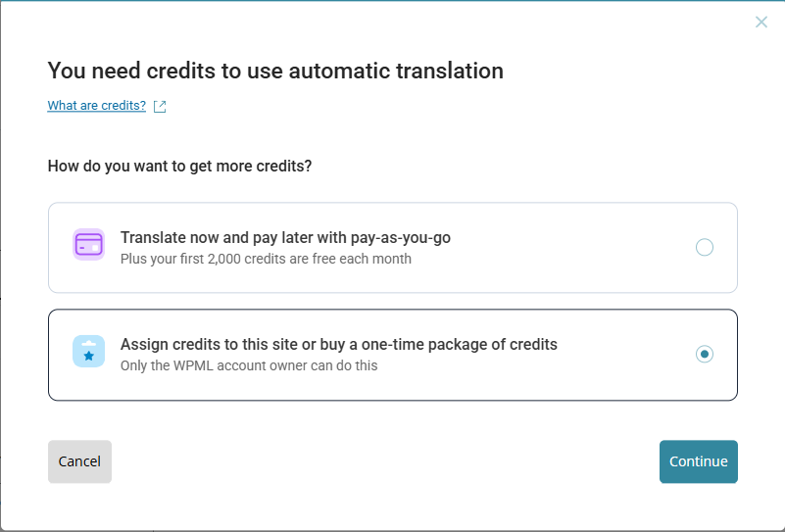The image size is (785, 532).
Task: Click the external link icon beside 'What are credits?'
Action: (x=160, y=107)
